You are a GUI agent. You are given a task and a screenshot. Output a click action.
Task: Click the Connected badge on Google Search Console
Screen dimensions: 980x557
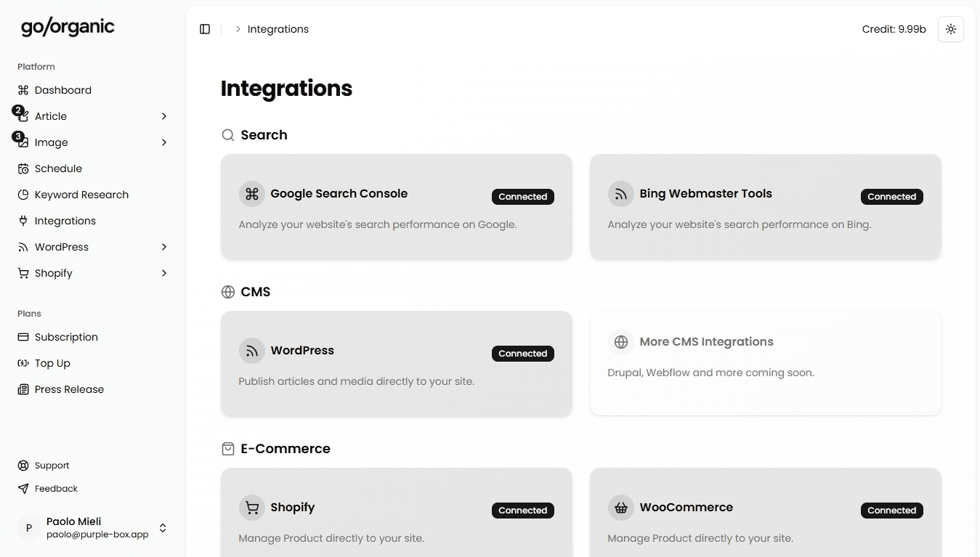(x=522, y=197)
